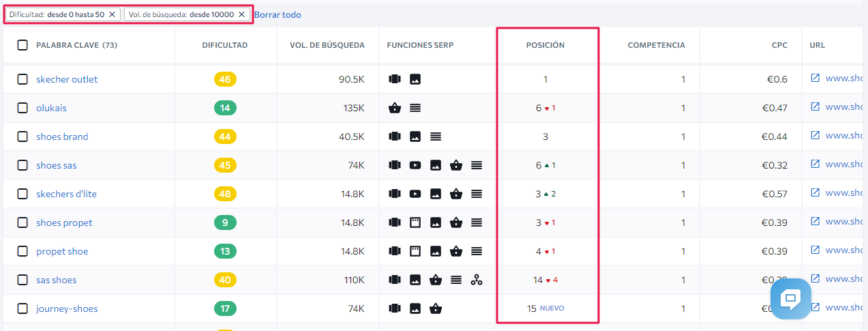Image resolution: width=868 pixels, height=331 pixels.
Task: Check the journey-shoes row checkbox
Action: pos(23,308)
